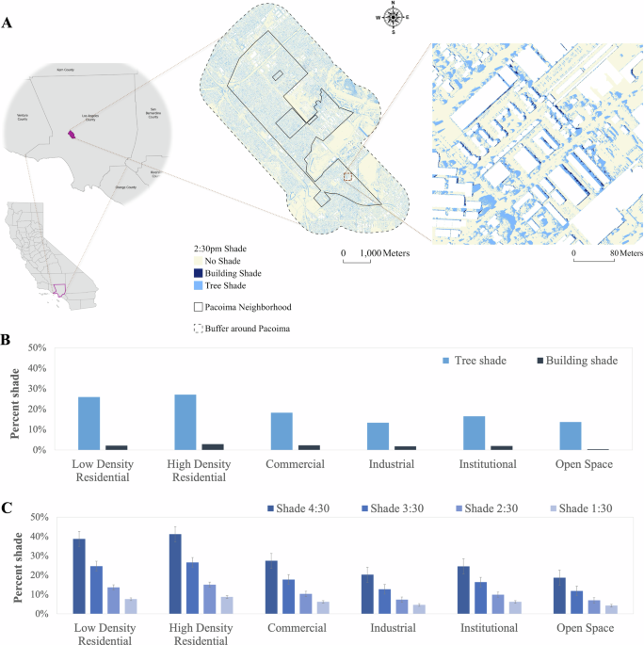Click panel label C

[x=7, y=508]
